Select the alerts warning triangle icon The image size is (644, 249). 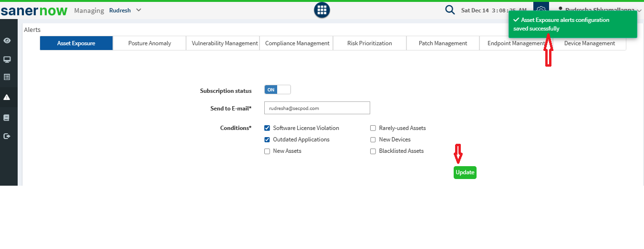[x=7, y=97]
